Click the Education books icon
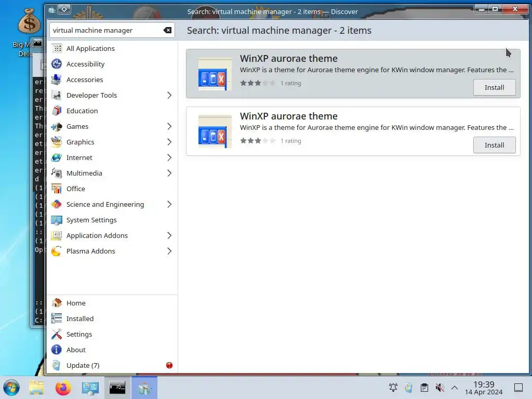The height and width of the screenshot is (399, 532). [x=57, y=111]
